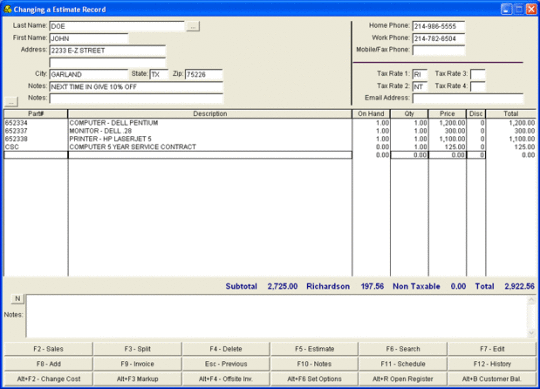Click the Qty column header

[x=409, y=114]
